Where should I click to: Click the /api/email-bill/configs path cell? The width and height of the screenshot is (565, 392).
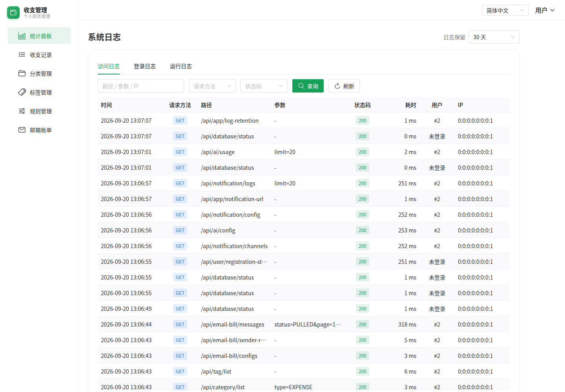point(229,356)
